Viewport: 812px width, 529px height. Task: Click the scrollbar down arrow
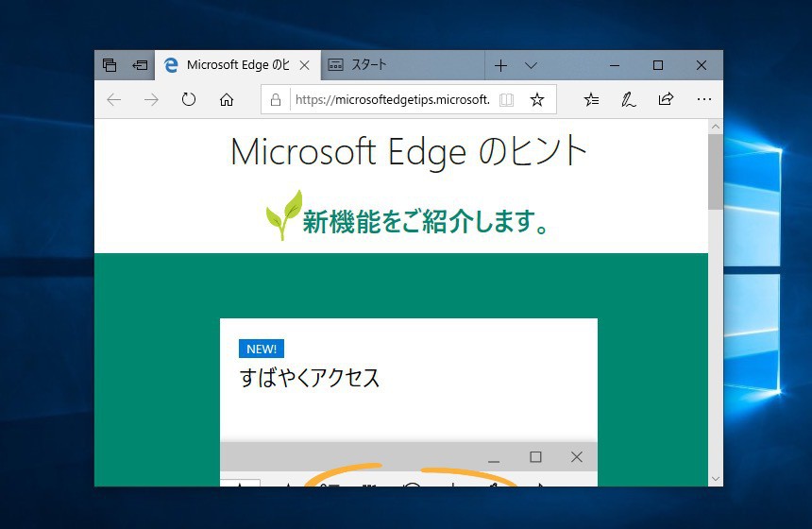point(716,479)
